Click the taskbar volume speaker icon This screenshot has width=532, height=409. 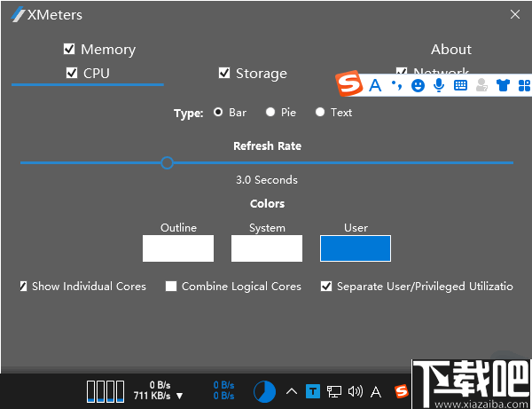pos(356,390)
